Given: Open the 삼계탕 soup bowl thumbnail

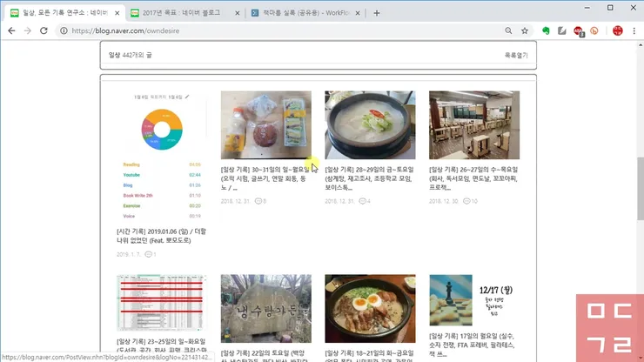Looking at the screenshot, I should (x=370, y=125).
